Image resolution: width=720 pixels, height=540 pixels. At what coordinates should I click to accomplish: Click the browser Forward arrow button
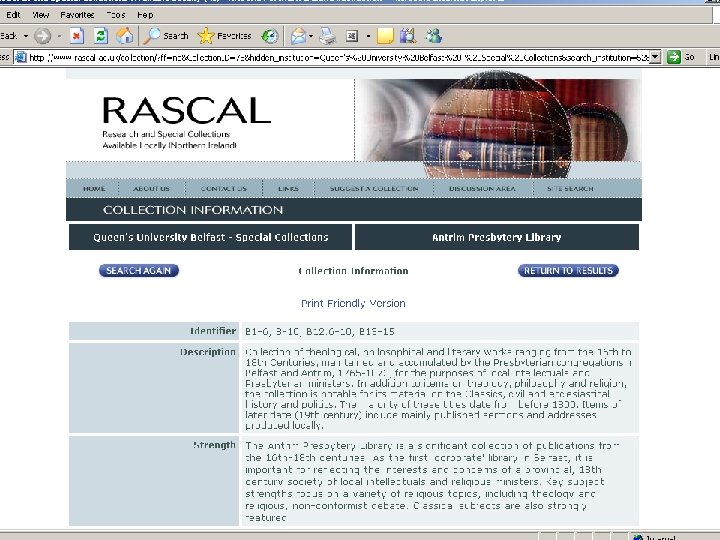(43, 36)
